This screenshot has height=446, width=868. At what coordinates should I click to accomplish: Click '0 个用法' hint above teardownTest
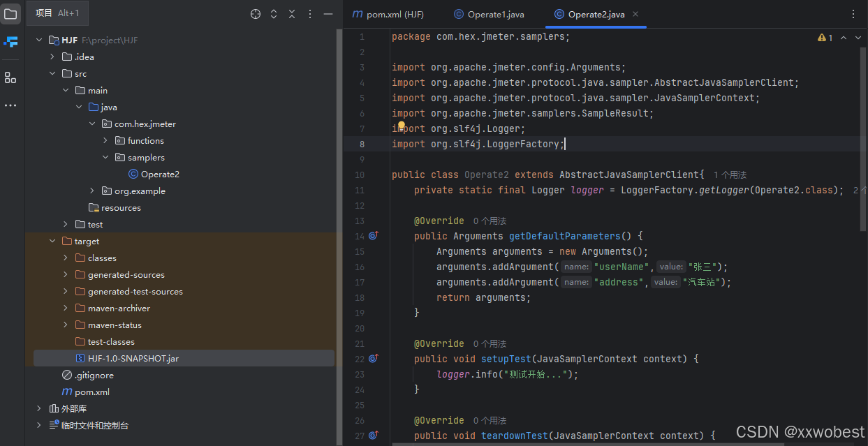click(x=490, y=420)
